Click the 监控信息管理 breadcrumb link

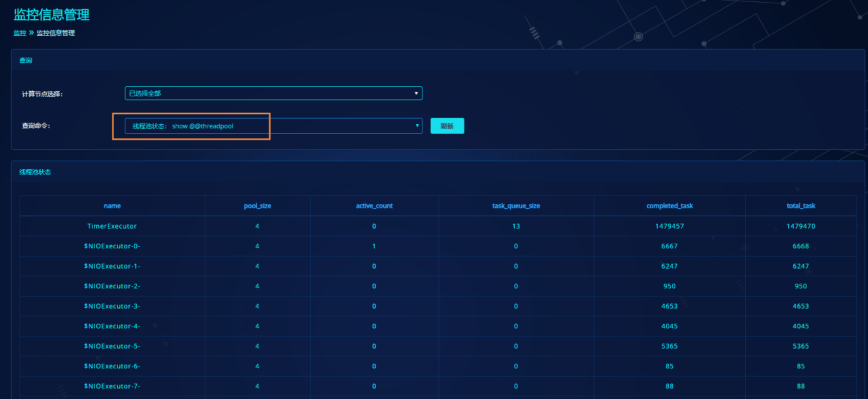point(56,33)
